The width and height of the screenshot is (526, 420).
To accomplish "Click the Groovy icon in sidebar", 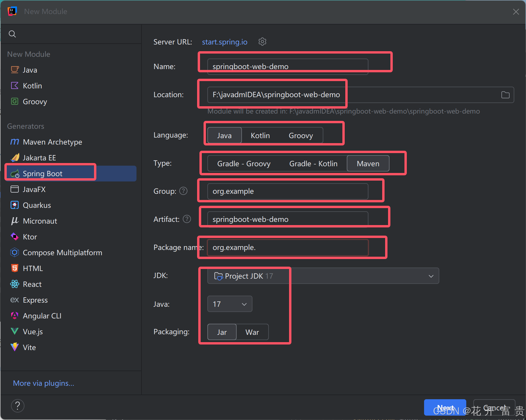I will [x=15, y=101].
